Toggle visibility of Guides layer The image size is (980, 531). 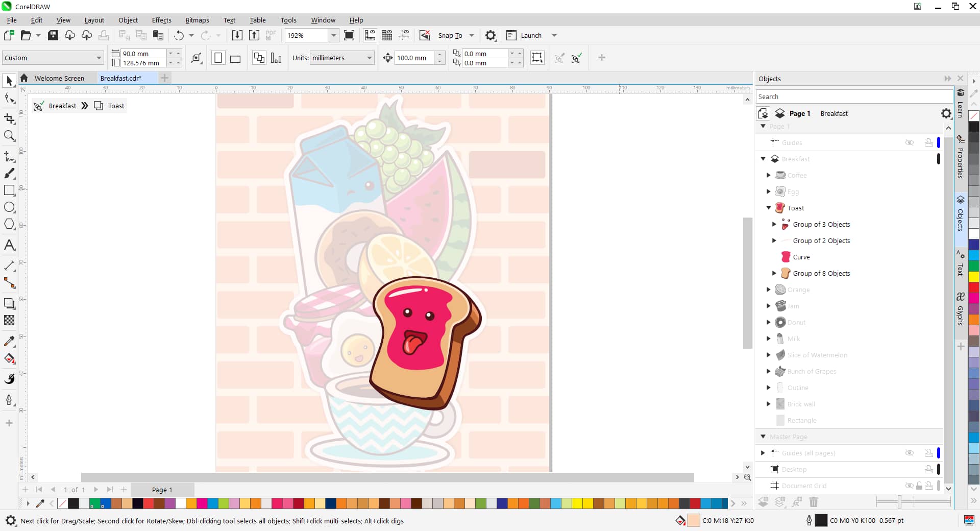[910, 142]
